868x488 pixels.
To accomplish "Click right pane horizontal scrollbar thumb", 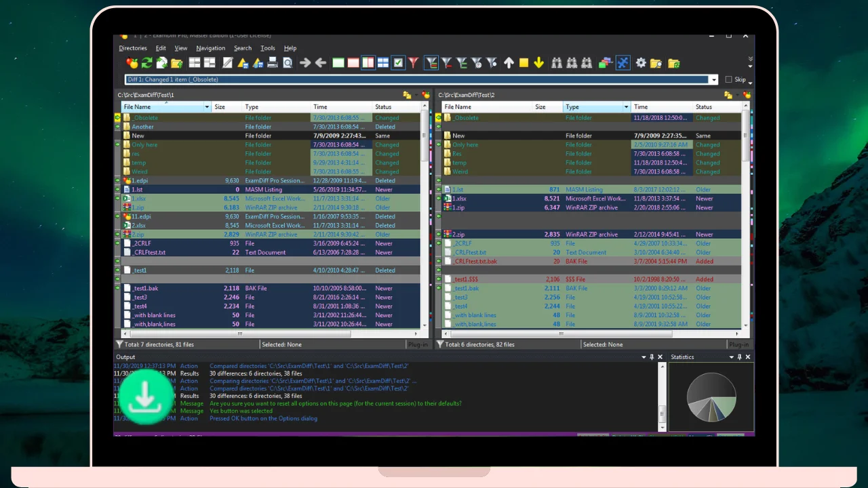I will coord(560,333).
